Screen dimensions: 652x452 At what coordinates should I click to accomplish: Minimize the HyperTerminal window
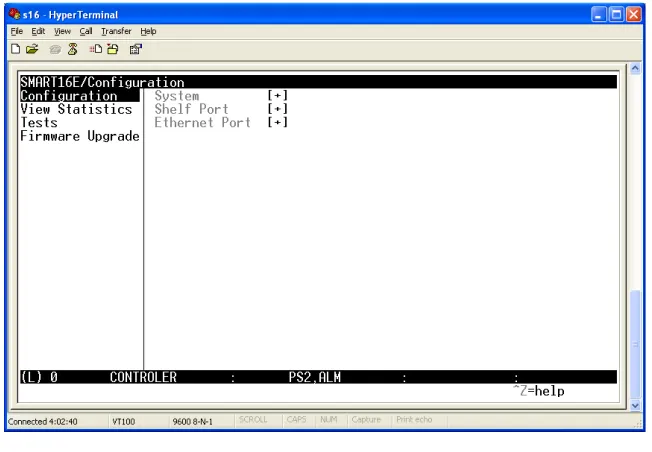click(x=598, y=15)
